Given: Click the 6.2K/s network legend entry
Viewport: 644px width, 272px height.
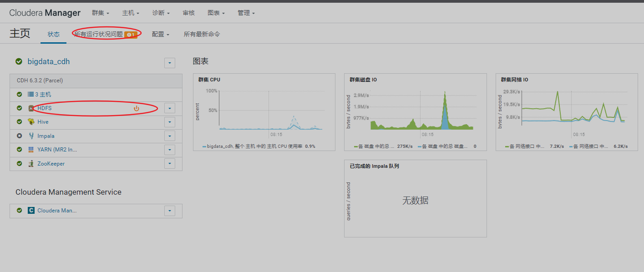Looking at the screenshot, I should point(598,146).
